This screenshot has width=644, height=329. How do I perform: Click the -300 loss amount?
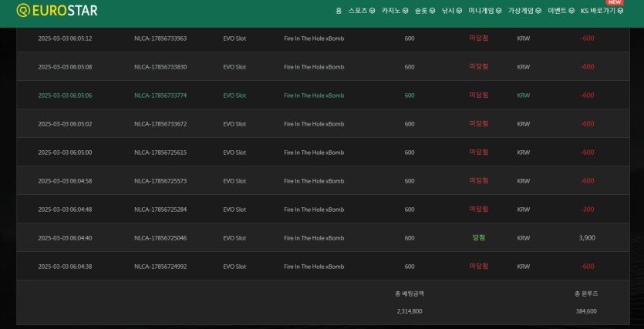[x=587, y=210]
